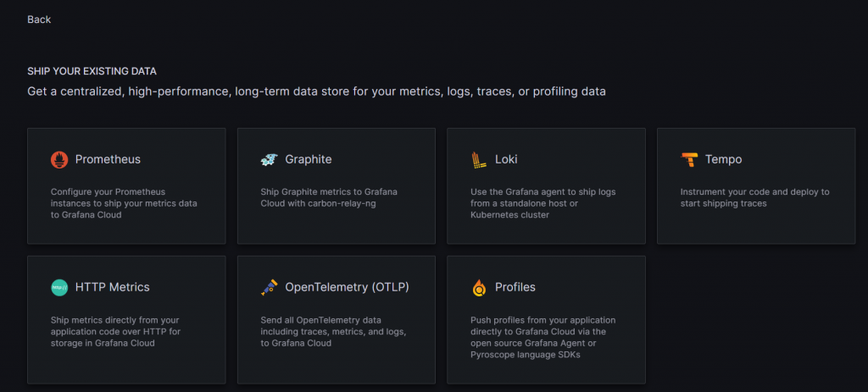The height and width of the screenshot is (392, 868).
Task: Select the HTTP Metrics heading
Action: [x=112, y=287]
